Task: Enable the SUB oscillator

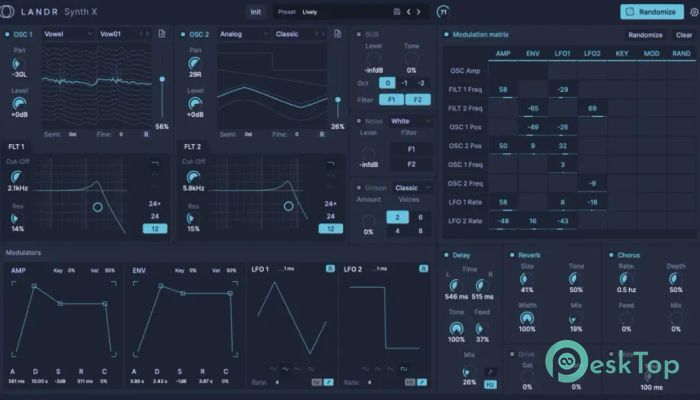Action: (x=358, y=34)
